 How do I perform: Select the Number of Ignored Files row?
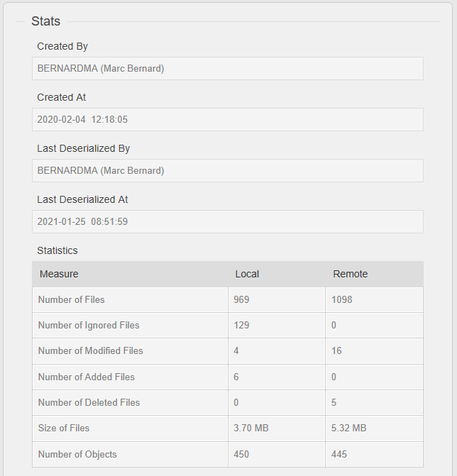point(228,325)
